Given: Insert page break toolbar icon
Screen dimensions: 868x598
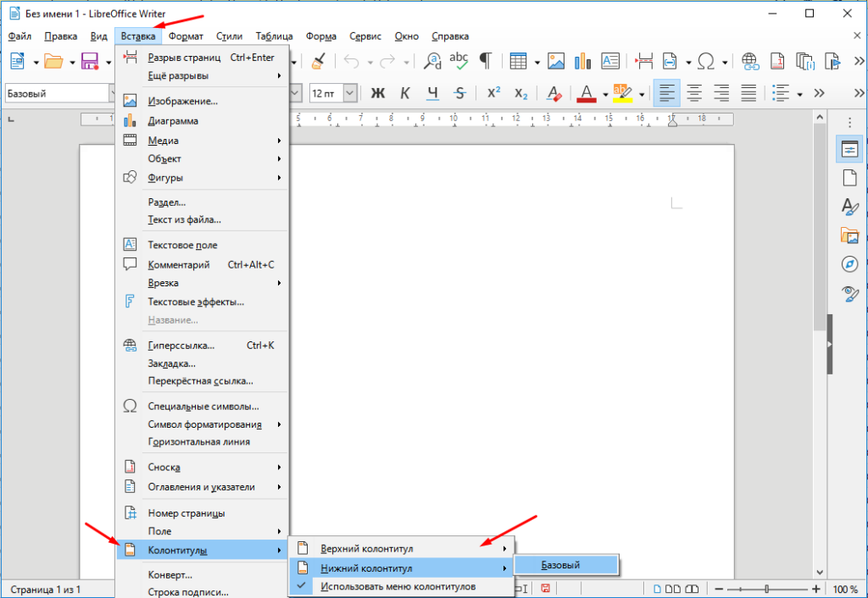Looking at the screenshot, I should 644,61.
